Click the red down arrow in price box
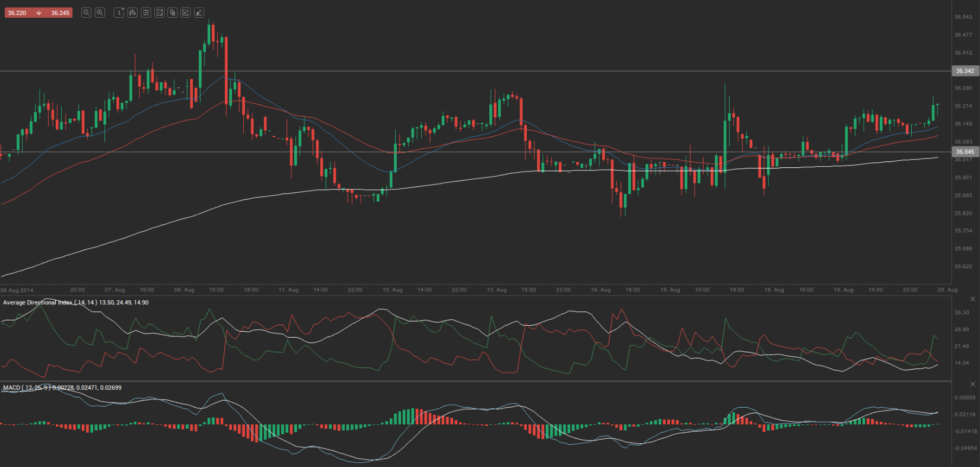The height and width of the screenshot is (467, 980). [x=39, y=13]
